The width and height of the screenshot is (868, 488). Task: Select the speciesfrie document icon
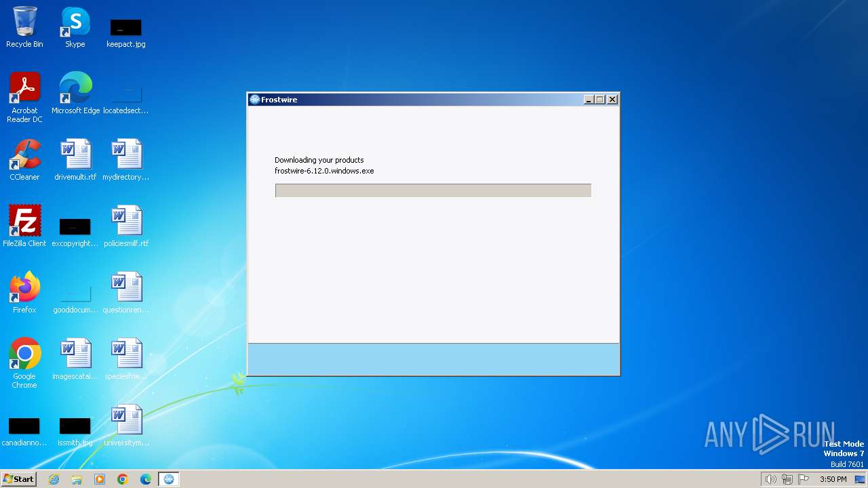tap(125, 359)
